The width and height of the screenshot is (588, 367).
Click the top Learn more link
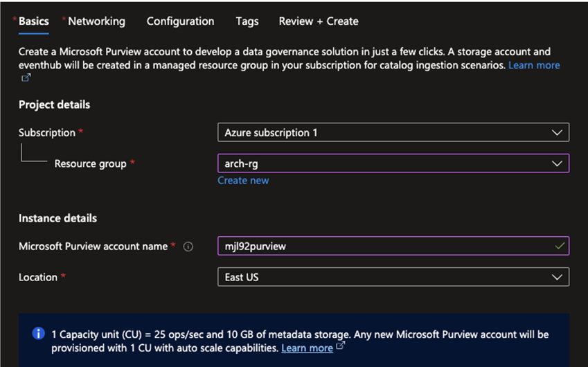point(534,65)
